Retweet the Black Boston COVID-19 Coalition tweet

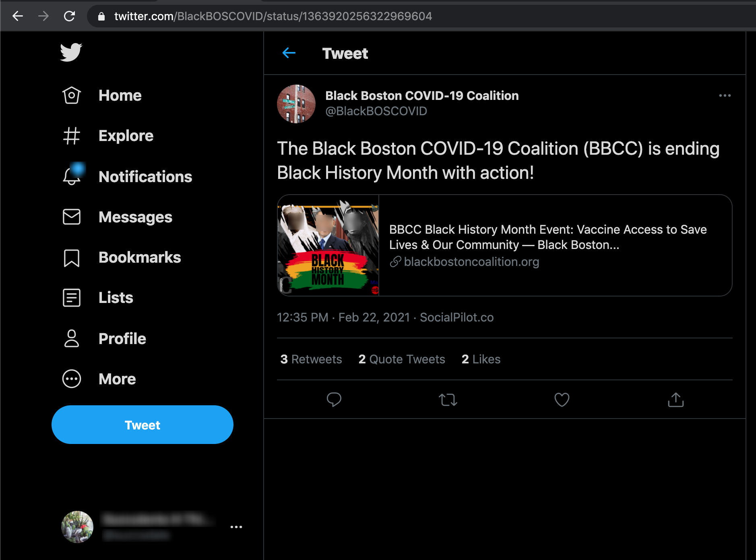[x=448, y=400]
